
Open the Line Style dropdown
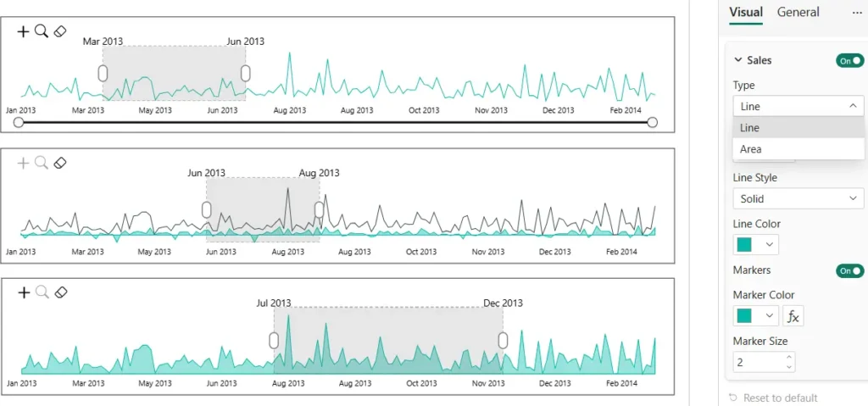798,198
